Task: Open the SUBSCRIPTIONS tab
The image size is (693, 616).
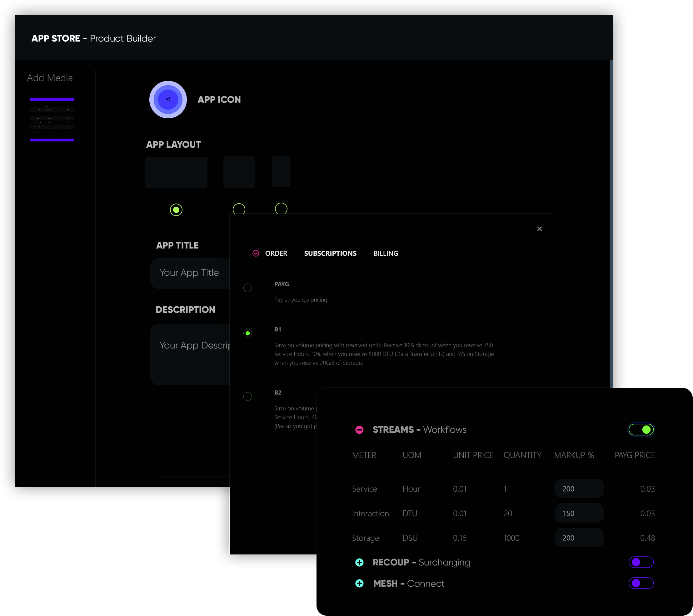Action: (x=330, y=254)
